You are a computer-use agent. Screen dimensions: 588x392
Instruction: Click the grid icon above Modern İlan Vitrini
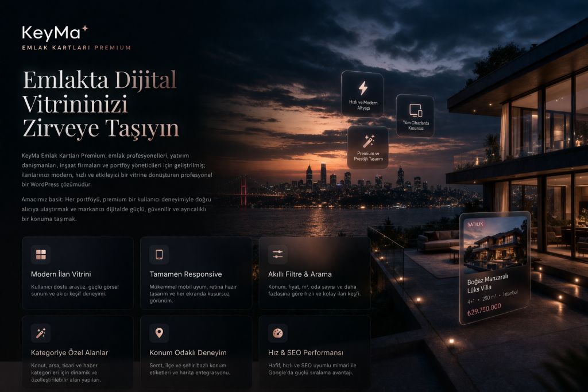point(41,254)
